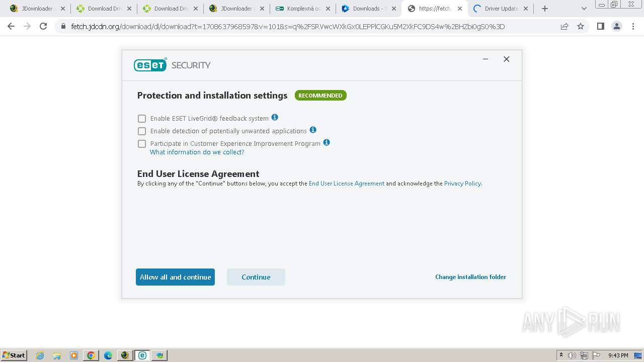
Task: Switch to first JDownloader tab
Action: pyautogui.click(x=37, y=9)
